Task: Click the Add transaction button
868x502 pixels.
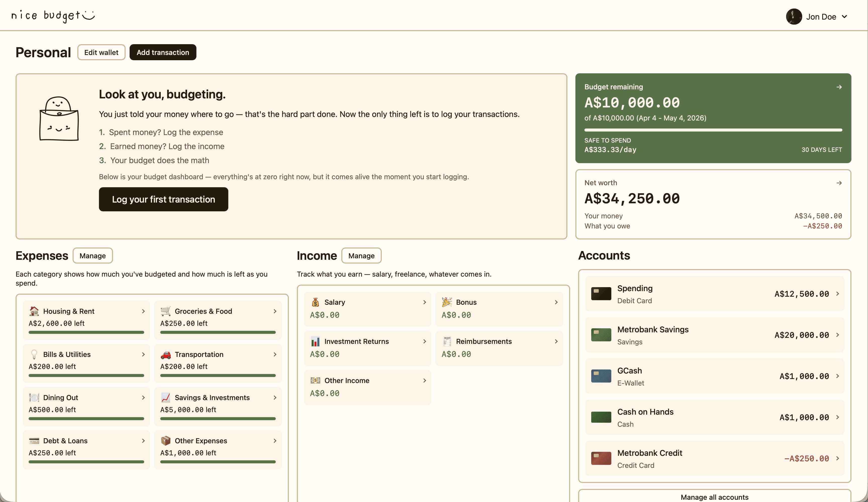Action: [x=162, y=52]
